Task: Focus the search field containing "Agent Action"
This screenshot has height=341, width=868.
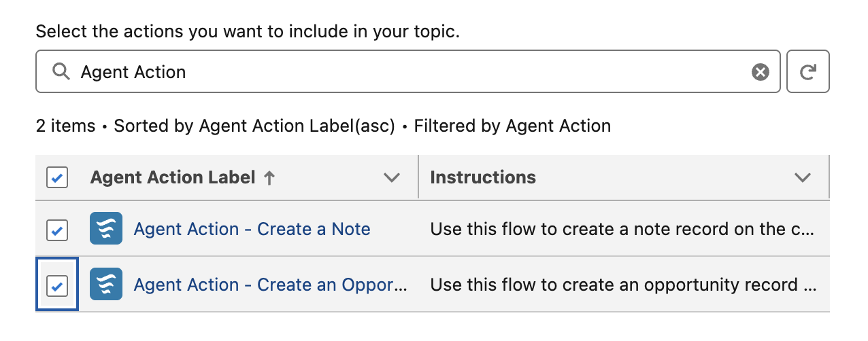Action: [x=408, y=72]
